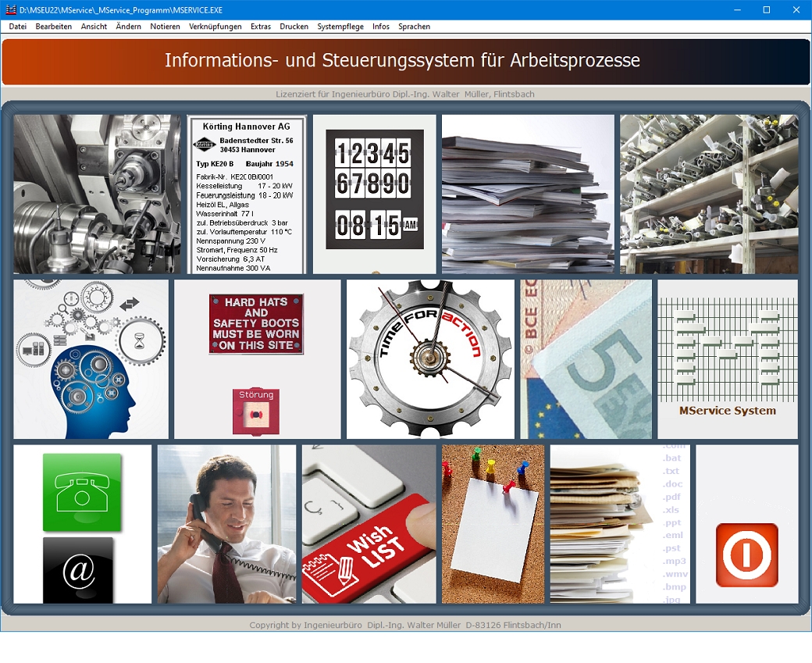The image size is (812, 663).
Task: Open the Datei menu
Action: point(18,27)
